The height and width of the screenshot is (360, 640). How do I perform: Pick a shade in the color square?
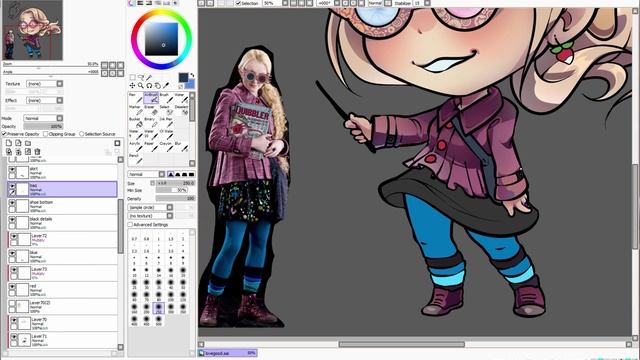[x=162, y=39]
